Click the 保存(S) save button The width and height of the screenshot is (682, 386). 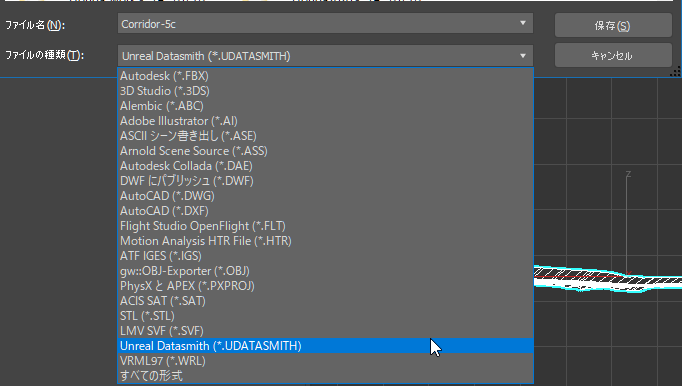[613, 25]
